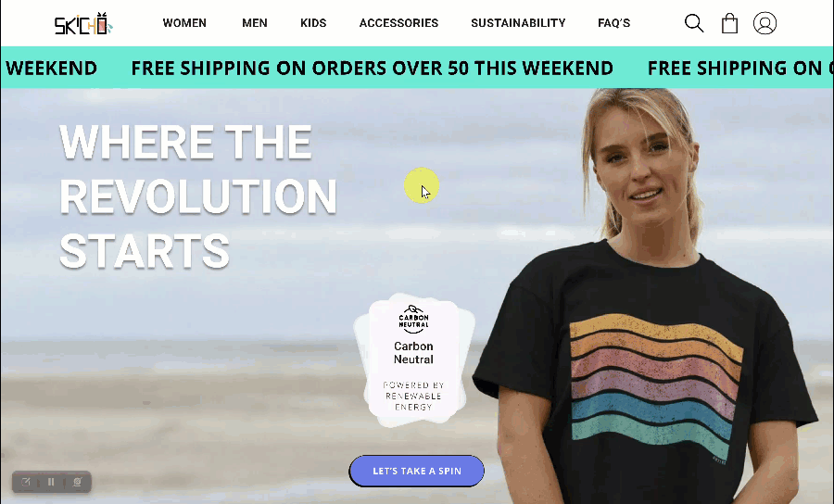834x504 pixels.
Task: Open the KIDS menu
Action: (313, 23)
